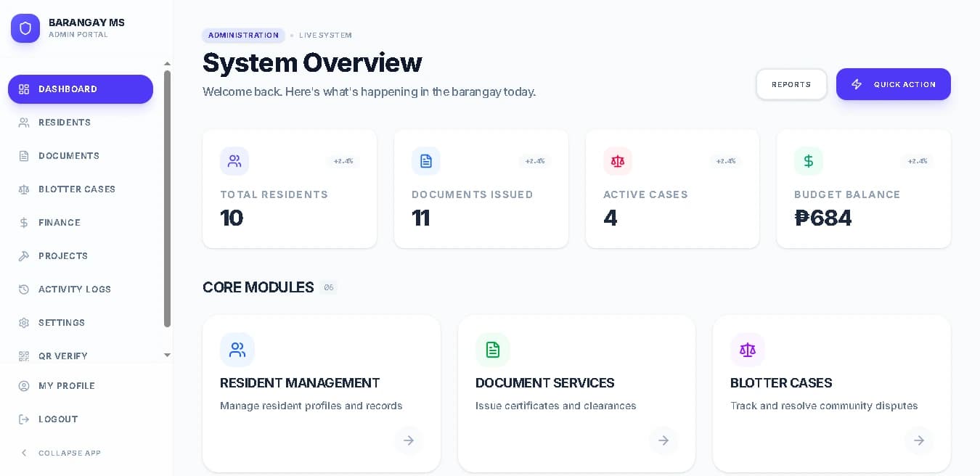This screenshot has height=476, width=980.
Task: Click the +2.4% badge on Budget Balance
Action: [x=918, y=161]
